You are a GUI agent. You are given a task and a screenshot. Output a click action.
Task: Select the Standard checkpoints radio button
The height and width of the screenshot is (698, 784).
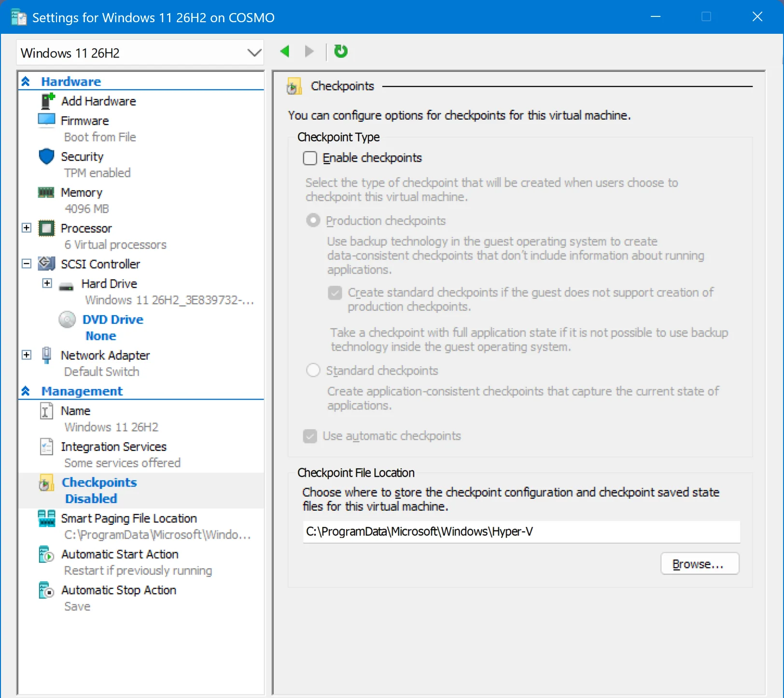(x=313, y=370)
